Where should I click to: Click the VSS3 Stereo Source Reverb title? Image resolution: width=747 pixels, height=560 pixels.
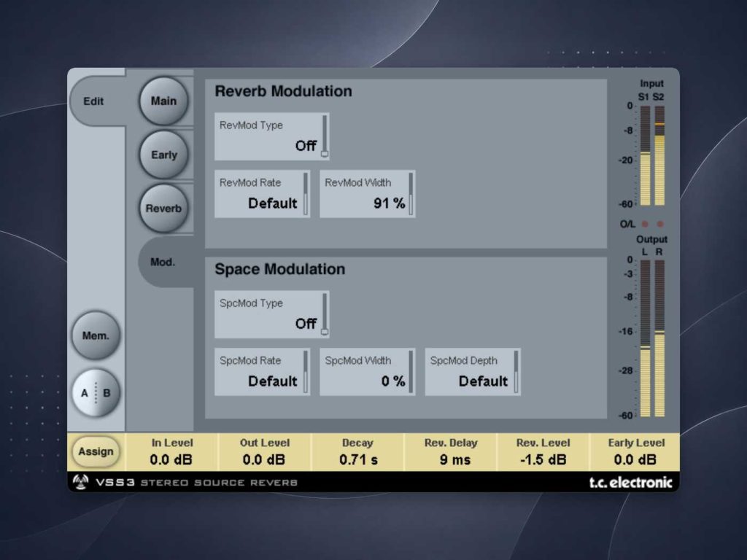point(196,483)
